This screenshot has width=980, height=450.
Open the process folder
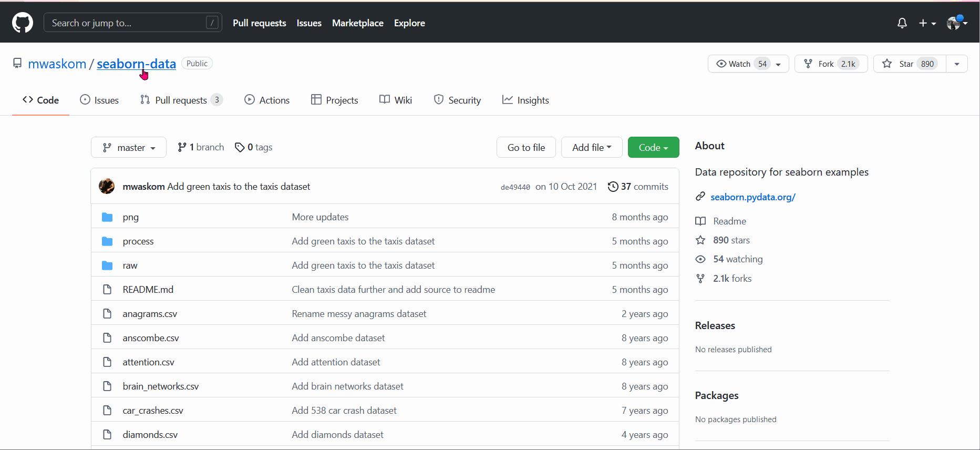pyautogui.click(x=138, y=241)
